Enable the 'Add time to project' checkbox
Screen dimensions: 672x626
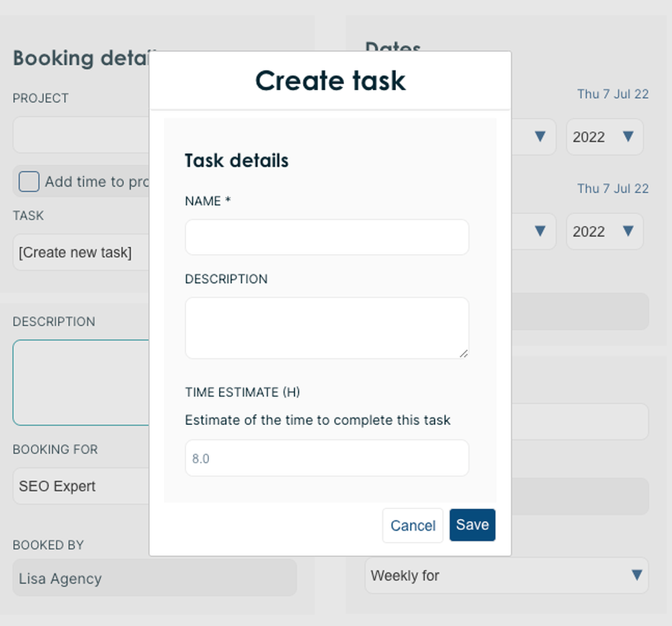pyautogui.click(x=28, y=182)
